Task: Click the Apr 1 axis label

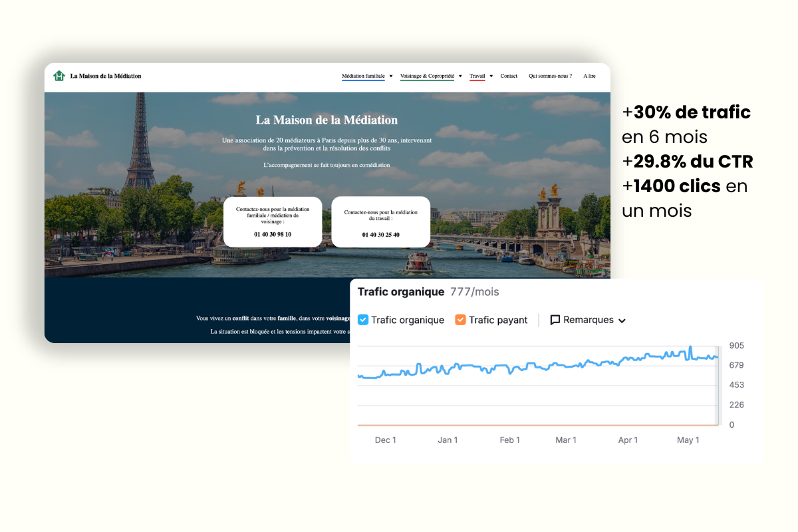Action: coord(628,440)
